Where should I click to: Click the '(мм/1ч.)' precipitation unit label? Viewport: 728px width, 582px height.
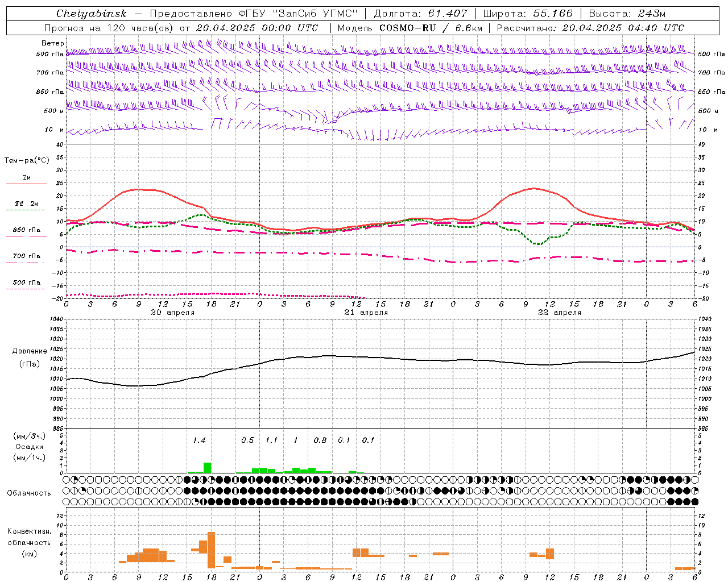coord(30,457)
